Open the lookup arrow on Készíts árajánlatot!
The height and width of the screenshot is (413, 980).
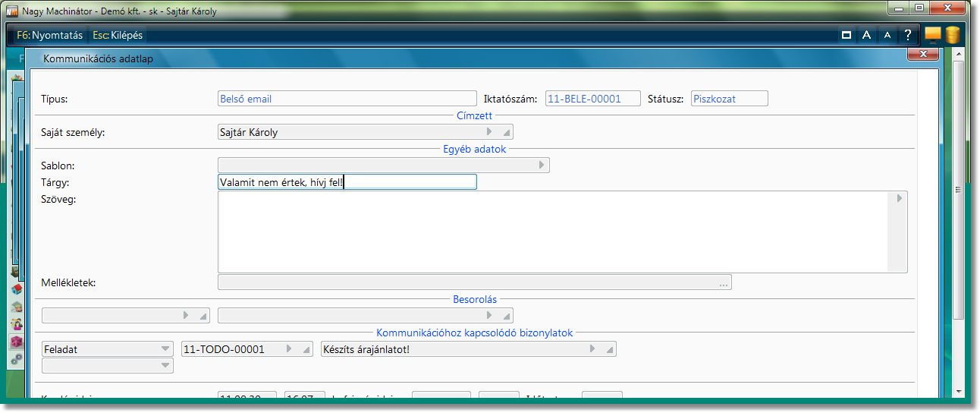[x=592, y=349]
